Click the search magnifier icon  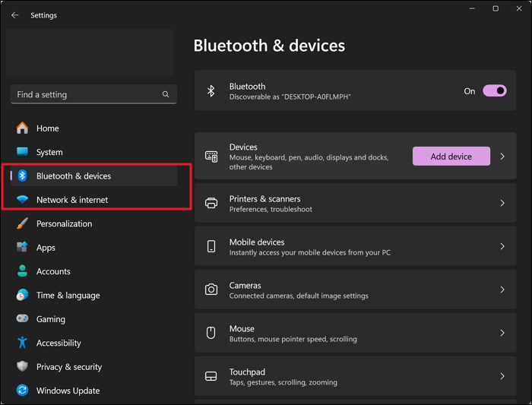[x=166, y=94]
